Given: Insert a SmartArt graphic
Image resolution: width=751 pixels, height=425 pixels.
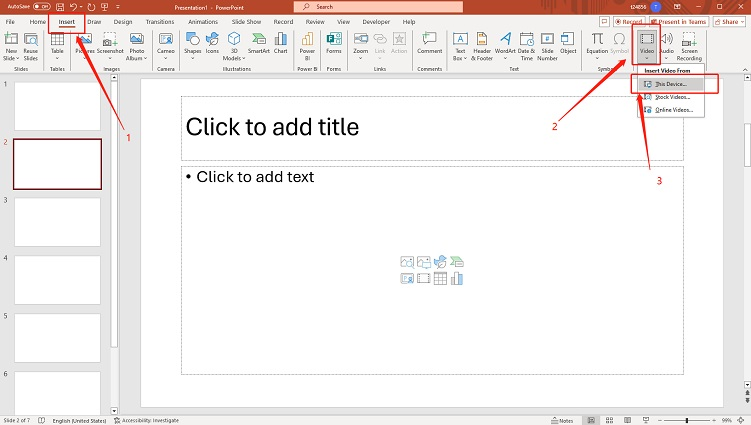Looking at the screenshot, I should tap(259, 43).
